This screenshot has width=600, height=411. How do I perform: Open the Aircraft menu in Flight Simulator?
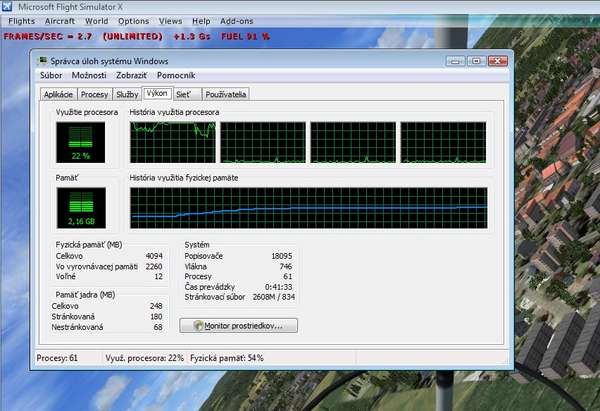coord(60,21)
